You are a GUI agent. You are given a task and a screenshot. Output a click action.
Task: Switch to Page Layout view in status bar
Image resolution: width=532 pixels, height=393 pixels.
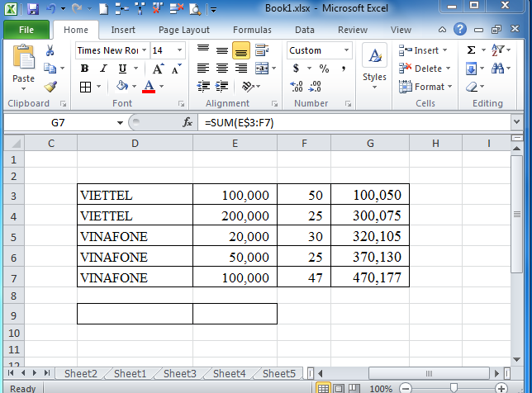pyautogui.click(x=338, y=388)
